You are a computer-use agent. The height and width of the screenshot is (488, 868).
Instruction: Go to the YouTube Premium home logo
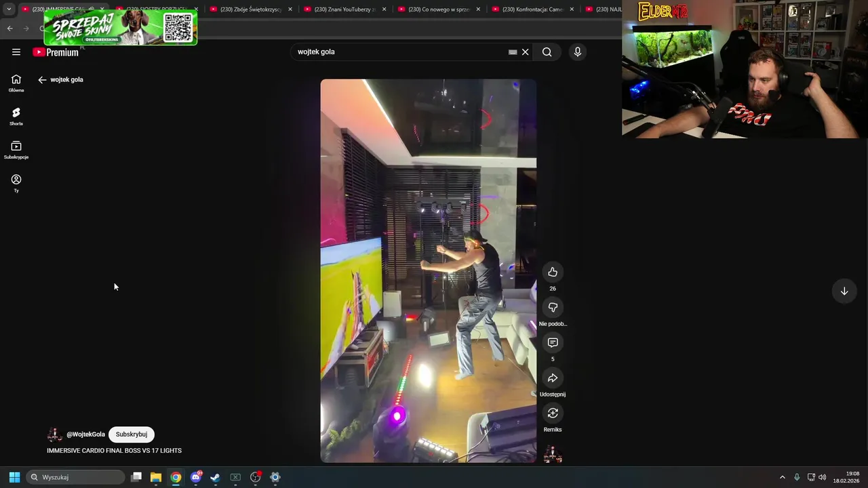56,52
